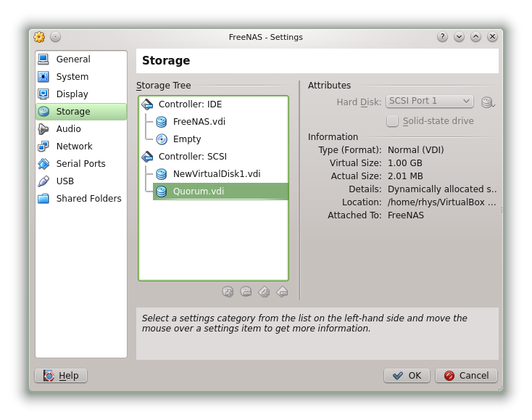Click the VirtualBox gear icon in title bar

(39, 37)
